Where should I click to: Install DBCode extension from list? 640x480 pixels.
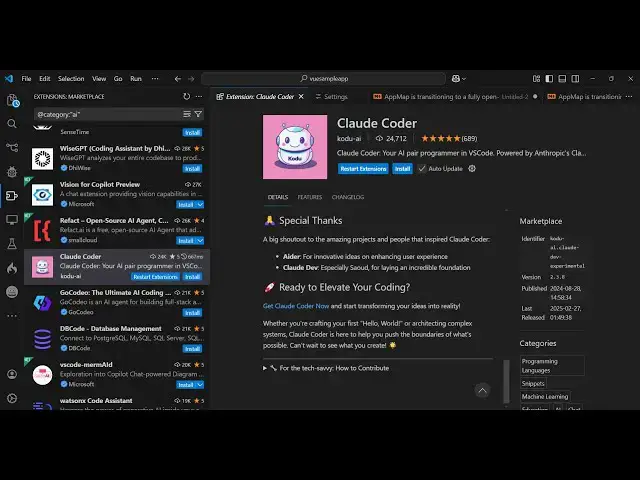192,349
